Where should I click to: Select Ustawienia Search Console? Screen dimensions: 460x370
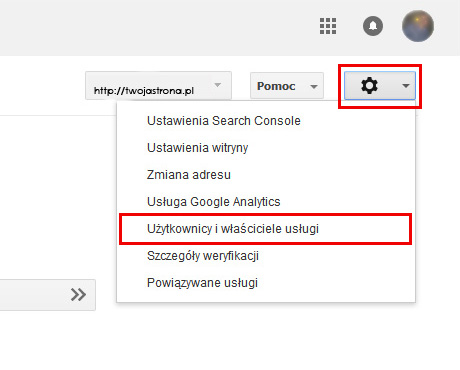coord(224,121)
